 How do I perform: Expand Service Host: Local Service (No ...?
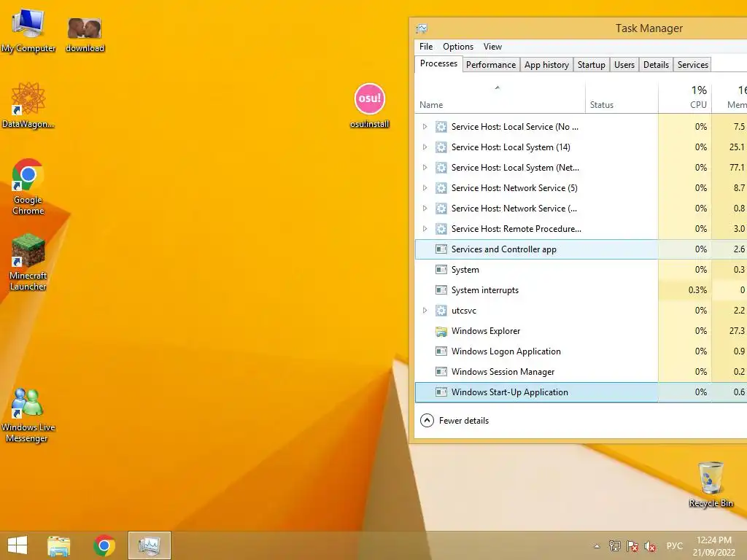click(425, 127)
